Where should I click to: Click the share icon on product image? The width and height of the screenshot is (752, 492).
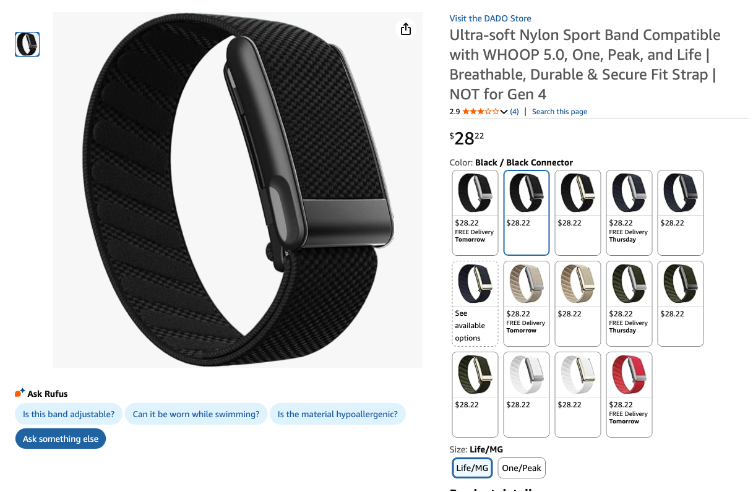pos(406,29)
